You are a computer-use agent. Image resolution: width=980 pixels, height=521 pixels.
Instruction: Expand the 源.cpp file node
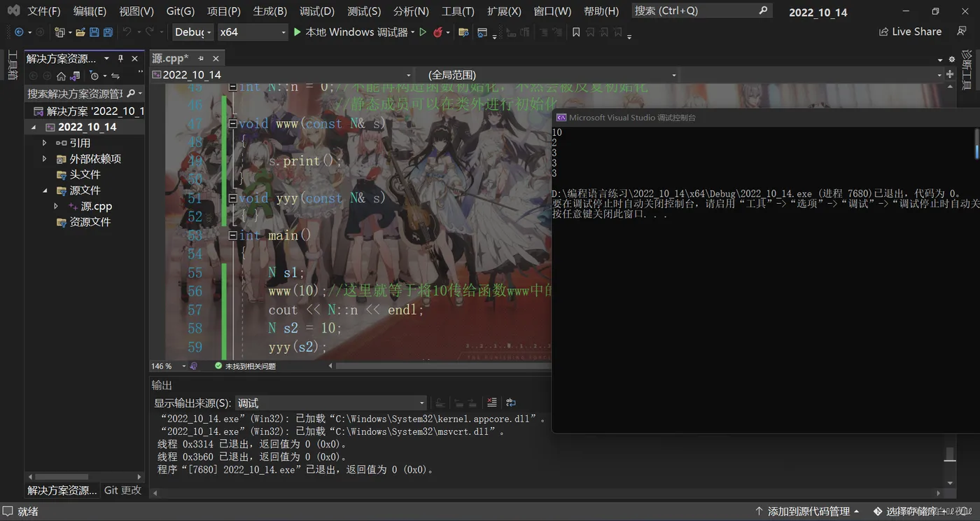56,207
